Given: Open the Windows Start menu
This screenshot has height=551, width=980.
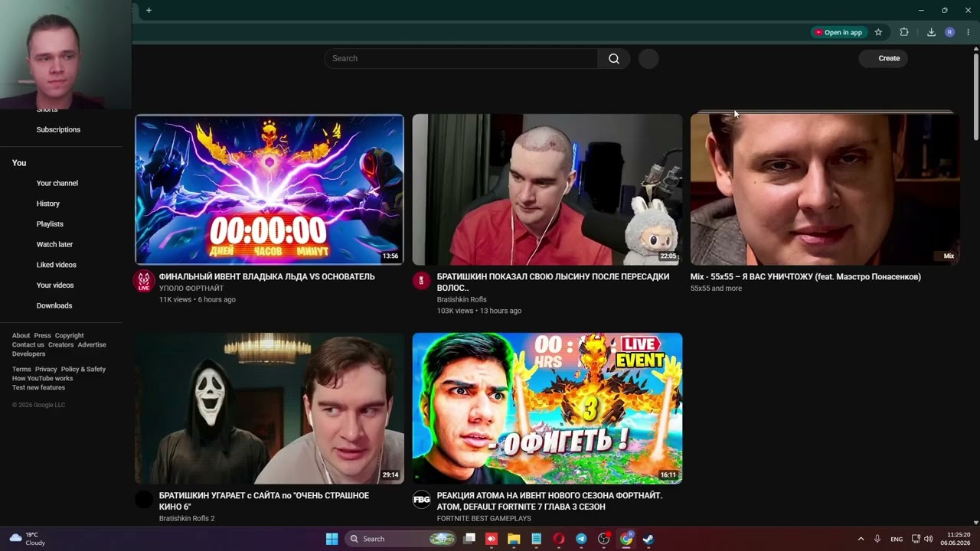Looking at the screenshot, I should pos(332,539).
